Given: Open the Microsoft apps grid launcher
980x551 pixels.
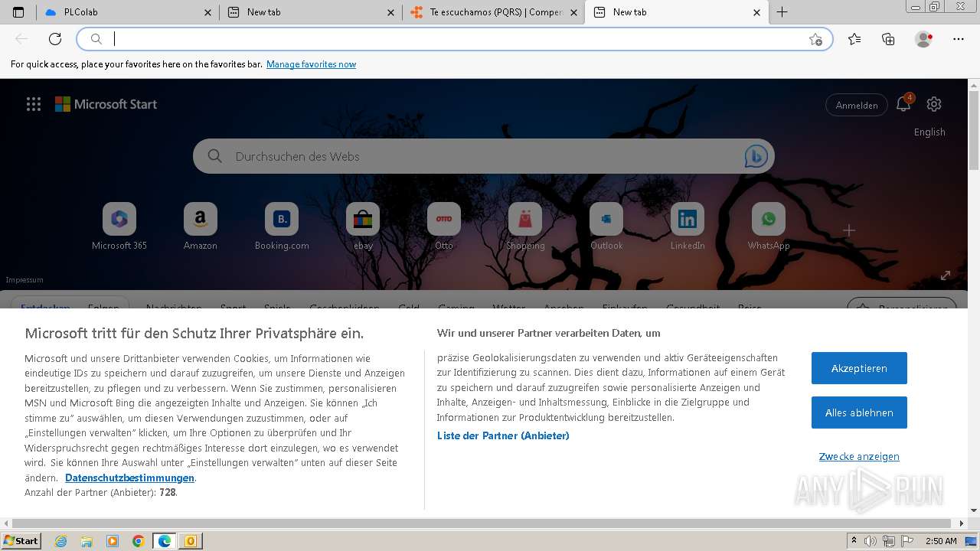Looking at the screenshot, I should 34,104.
